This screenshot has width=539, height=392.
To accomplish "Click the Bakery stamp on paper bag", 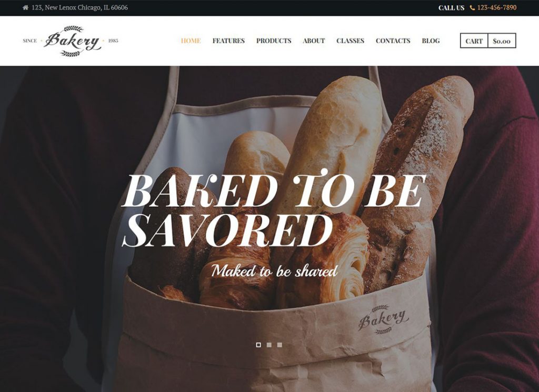I will tap(383, 320).
